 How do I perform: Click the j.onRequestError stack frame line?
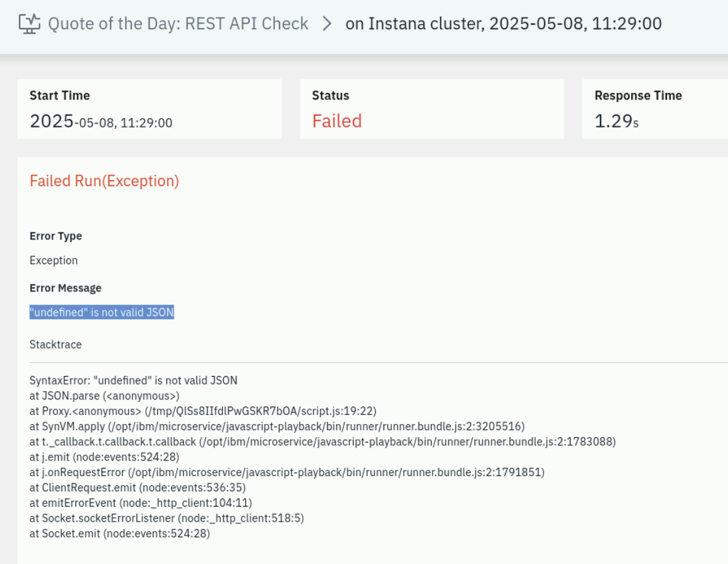point(287,472)
